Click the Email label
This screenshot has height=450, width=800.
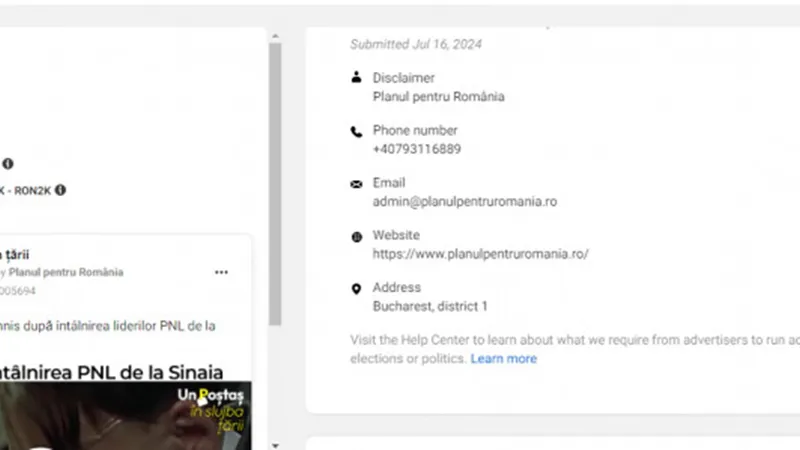coord(389,183)
